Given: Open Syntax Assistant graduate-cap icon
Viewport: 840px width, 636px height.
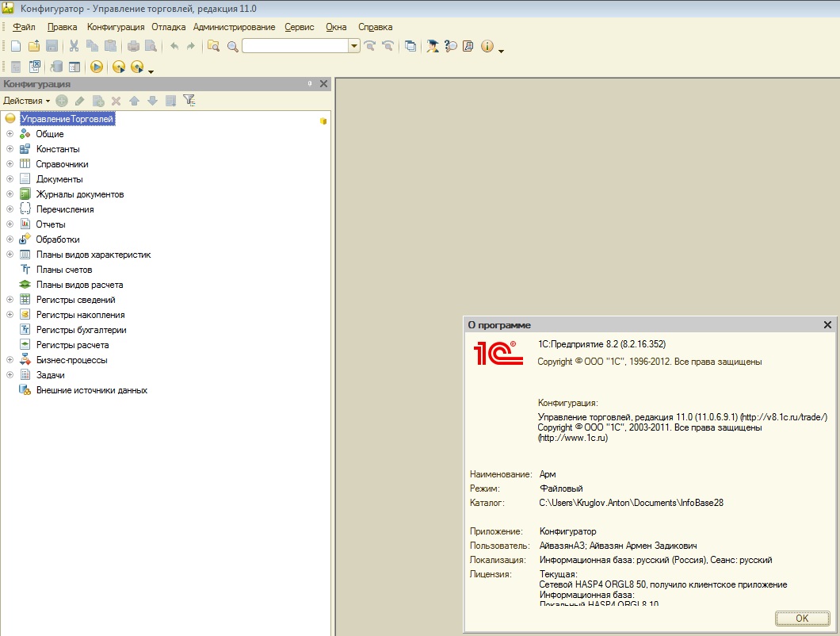Looking at the screenshot, I should (x=432, y=46).
